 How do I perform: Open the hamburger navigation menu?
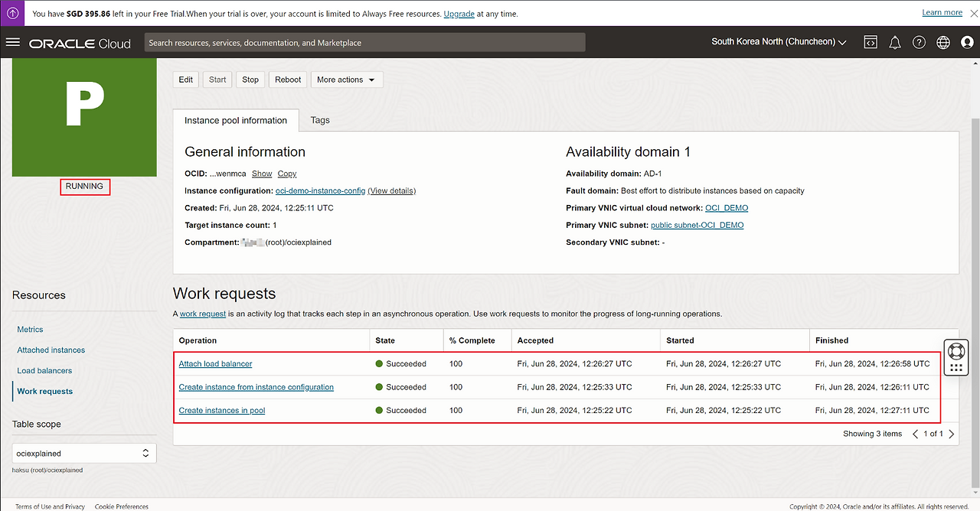point(12,42)
